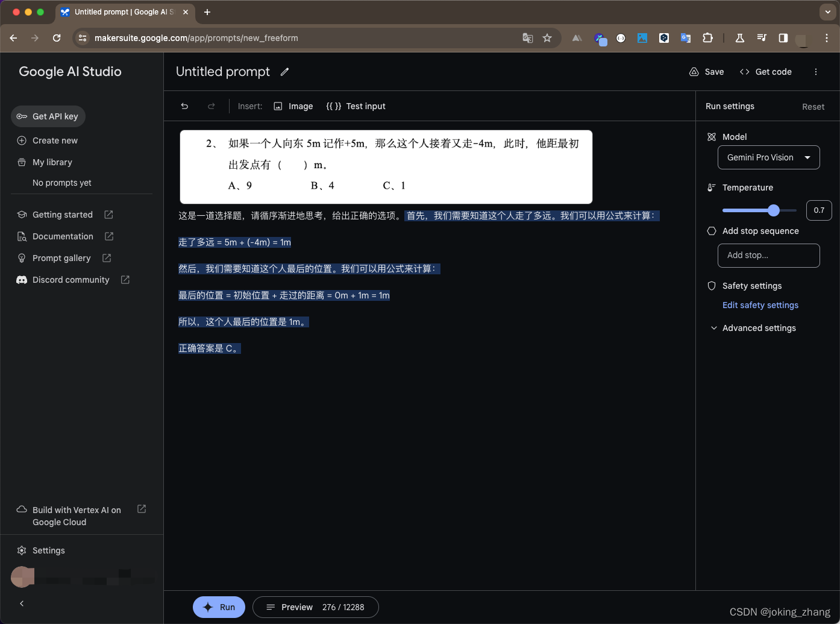Open Settings in the sidebar
The width and height of the screenshot is (840, 624).
pos(40,550)
